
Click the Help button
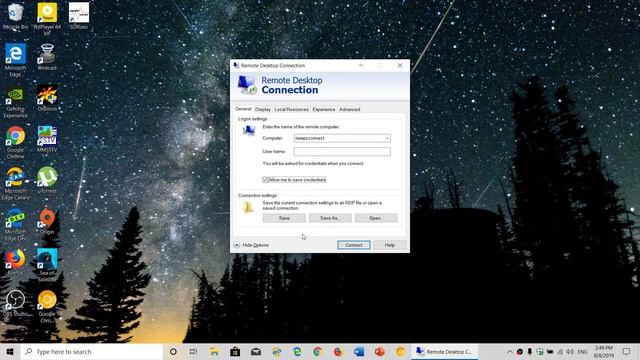pos(389,245)
